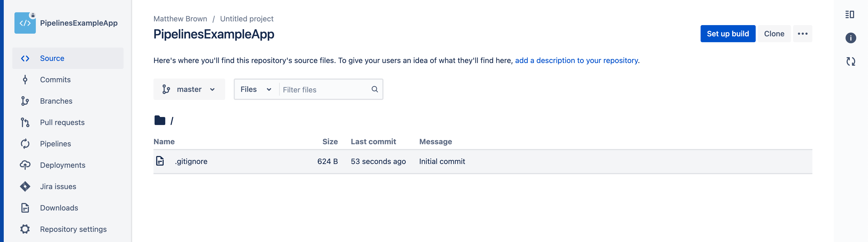Viewport: 868px width, 242px height.
Task: Click the PipelinesExampleApp repository avatar
Action: [25, 23]
